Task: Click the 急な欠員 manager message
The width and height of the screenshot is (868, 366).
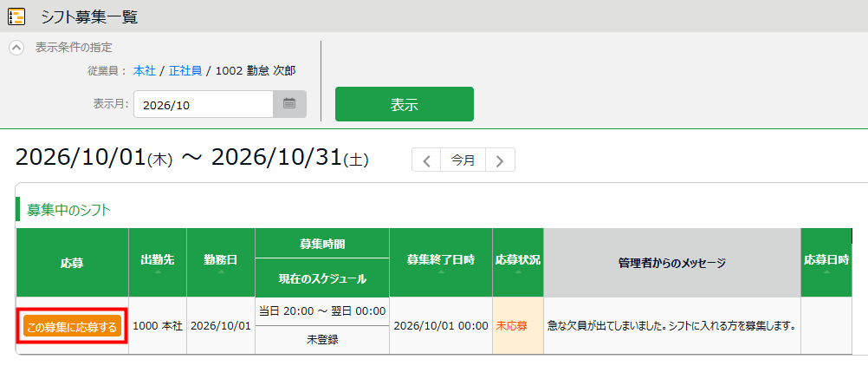Action: (671, 325)
